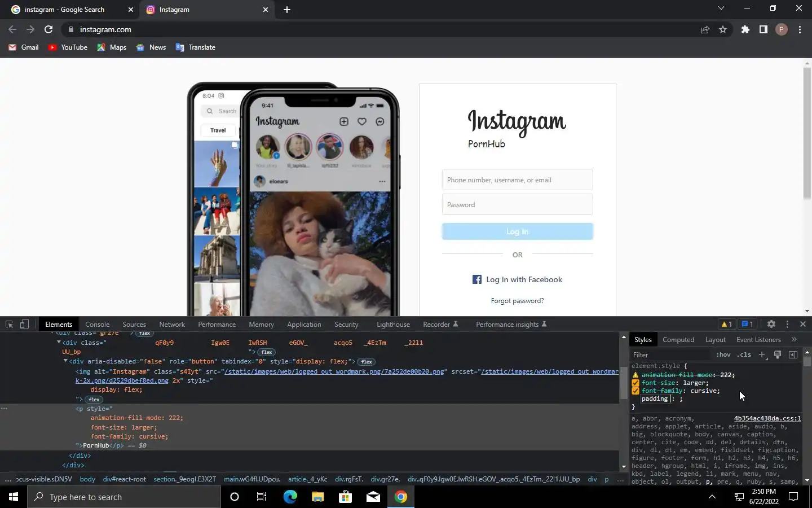Open the Network tab
This screenshot has width=812, height=508.
pos(172,325)
